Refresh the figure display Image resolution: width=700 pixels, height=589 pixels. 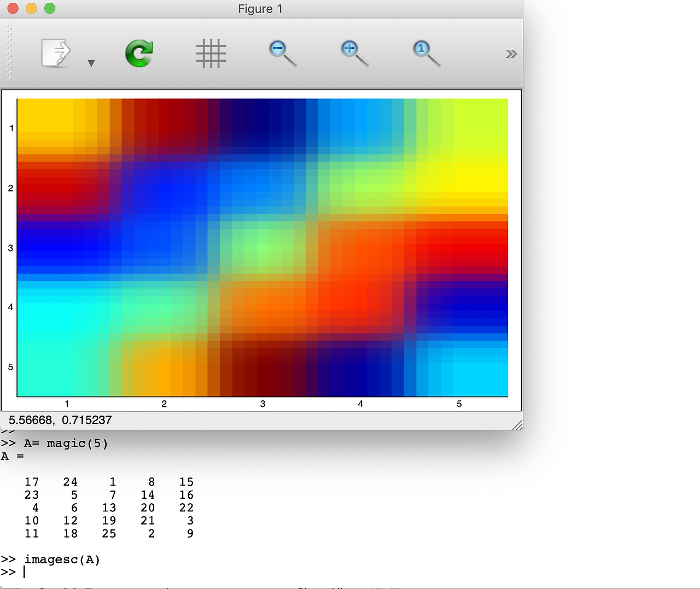coord(139,53)
